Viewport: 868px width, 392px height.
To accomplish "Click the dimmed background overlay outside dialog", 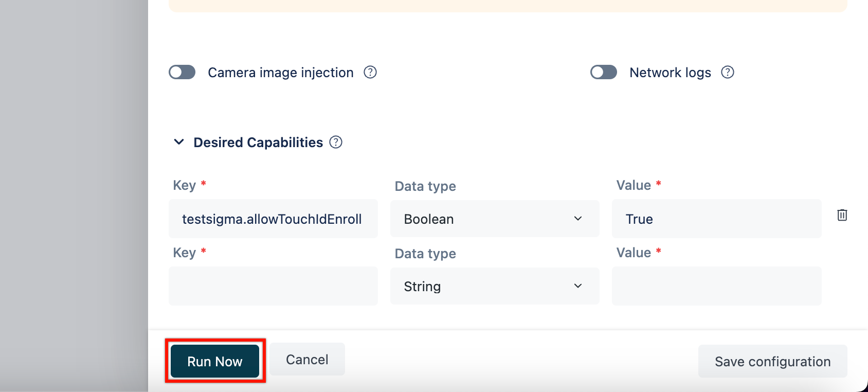I will (74, 195).
